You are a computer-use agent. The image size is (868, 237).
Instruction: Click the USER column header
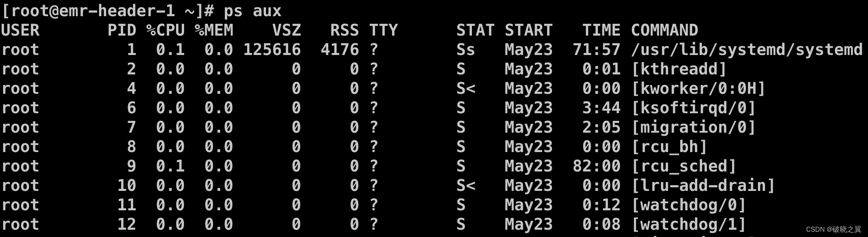20,30
